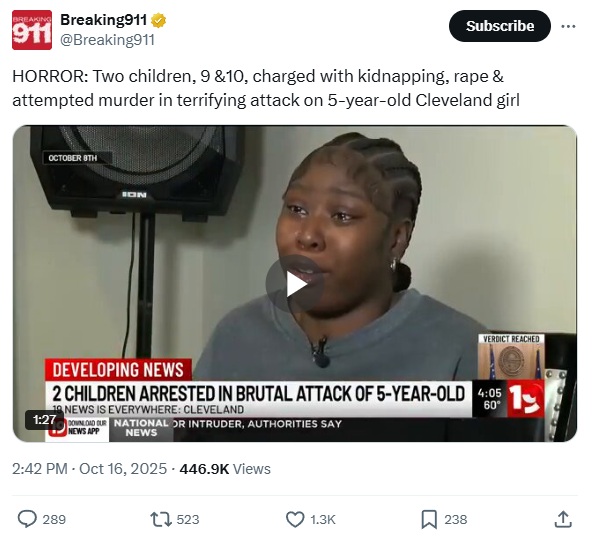The image size is (594, 536).
Task: Click the 523 reposts count
Action: click(188, 519)
